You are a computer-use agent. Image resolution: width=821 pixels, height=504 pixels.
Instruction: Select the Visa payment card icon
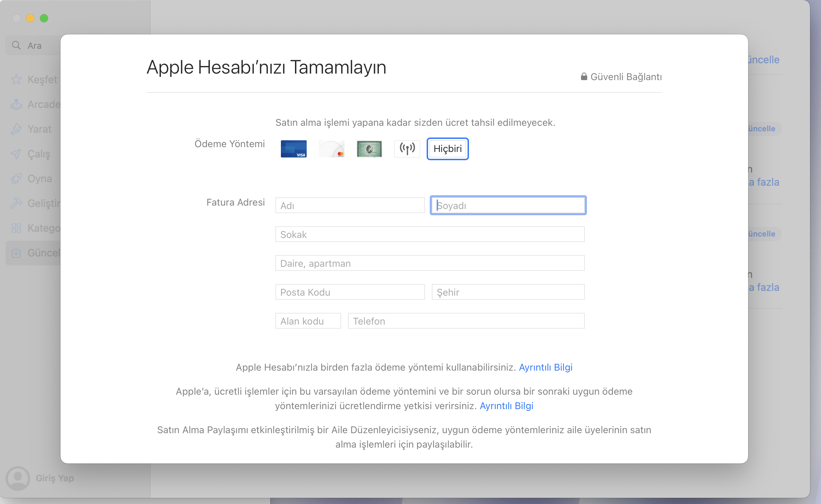pos(294,149)
